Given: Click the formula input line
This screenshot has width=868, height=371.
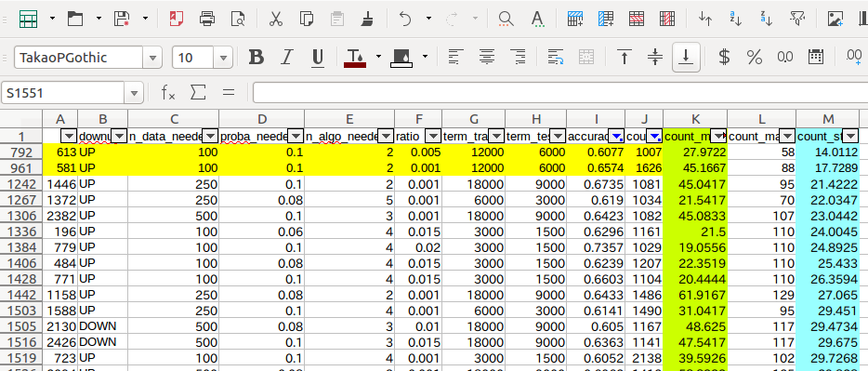Looking at the screenshot, I should pos(560,92).
